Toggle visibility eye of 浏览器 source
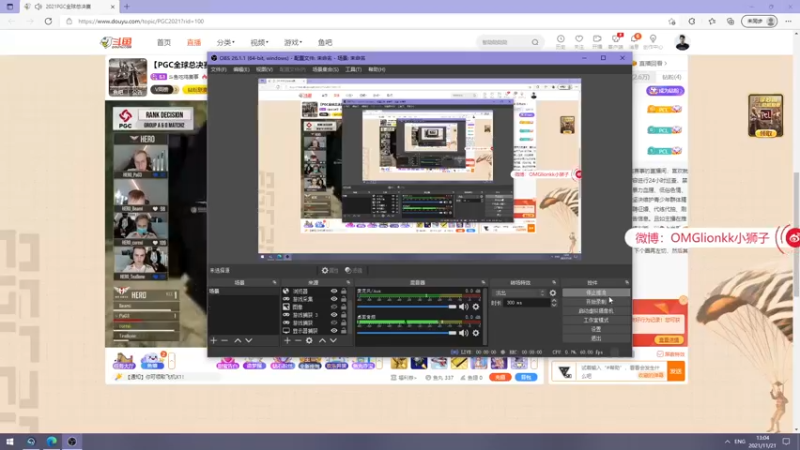 click(x=334, y=291)
